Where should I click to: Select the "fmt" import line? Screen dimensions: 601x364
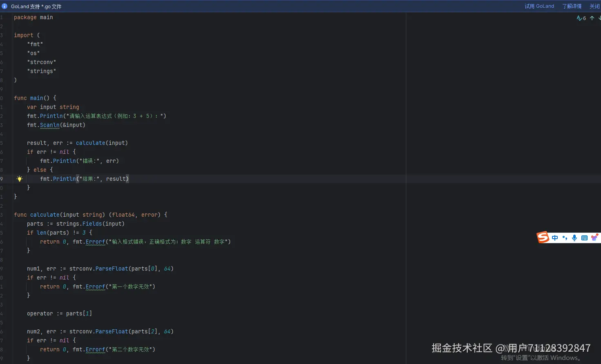pos(35,44)
